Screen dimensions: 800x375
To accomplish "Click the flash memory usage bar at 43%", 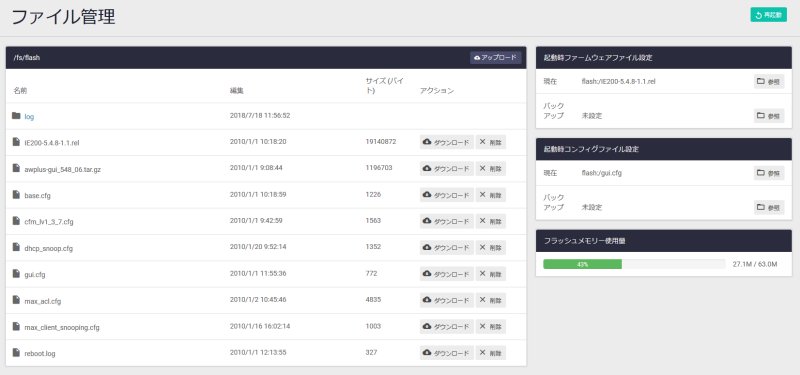I will tap(634, 264).
